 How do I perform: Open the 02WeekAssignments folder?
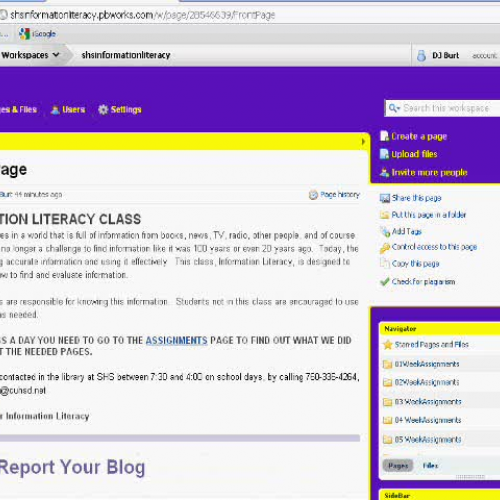pyautogui.click(x=427, y=382)
